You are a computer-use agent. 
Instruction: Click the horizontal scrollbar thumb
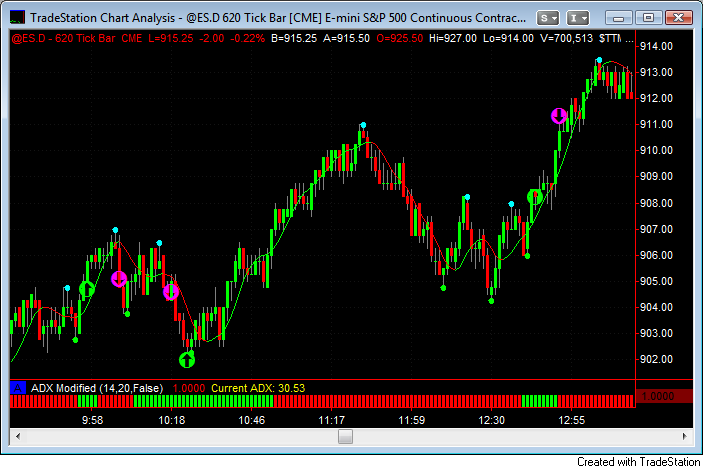345,436
